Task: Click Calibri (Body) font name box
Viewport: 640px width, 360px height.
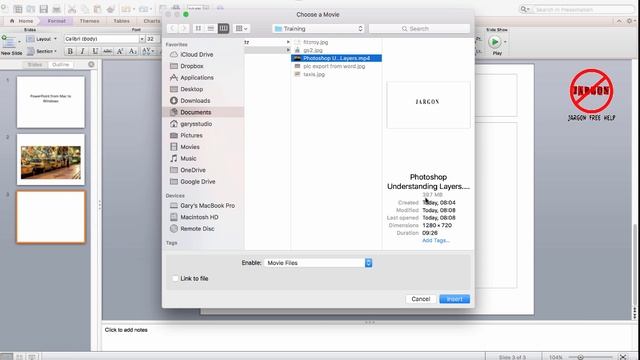Action: pyautogui.click(x=101, y=39)
